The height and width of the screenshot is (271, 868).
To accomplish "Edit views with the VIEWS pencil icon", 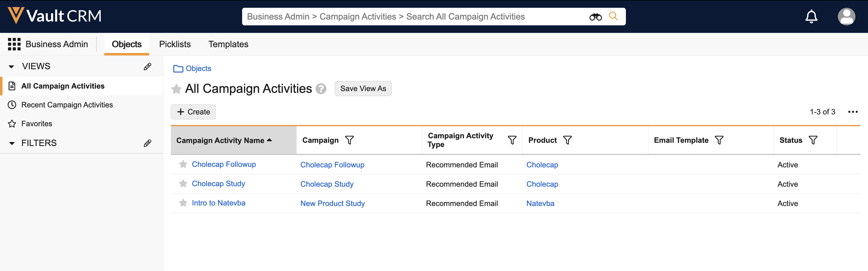I will point(147,66).
